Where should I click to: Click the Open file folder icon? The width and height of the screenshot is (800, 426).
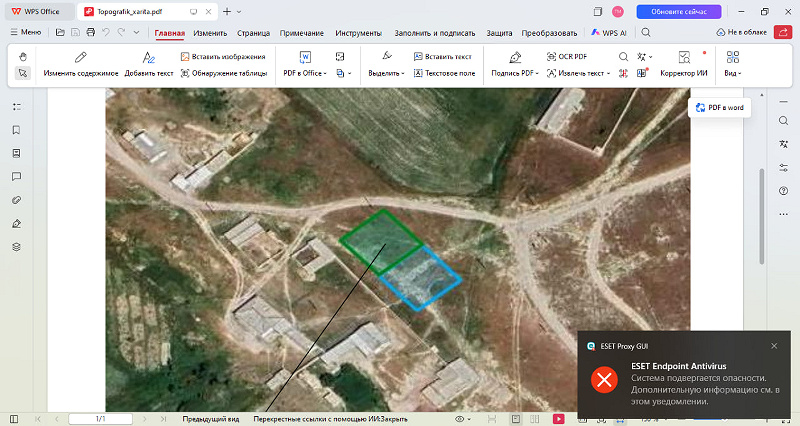(60, 32)
